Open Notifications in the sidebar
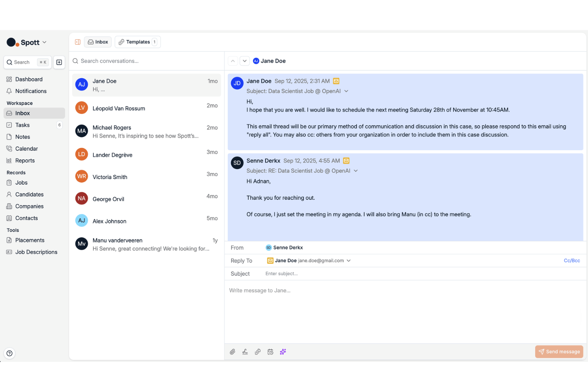This screenshot has width=588, height=392. 34,91
